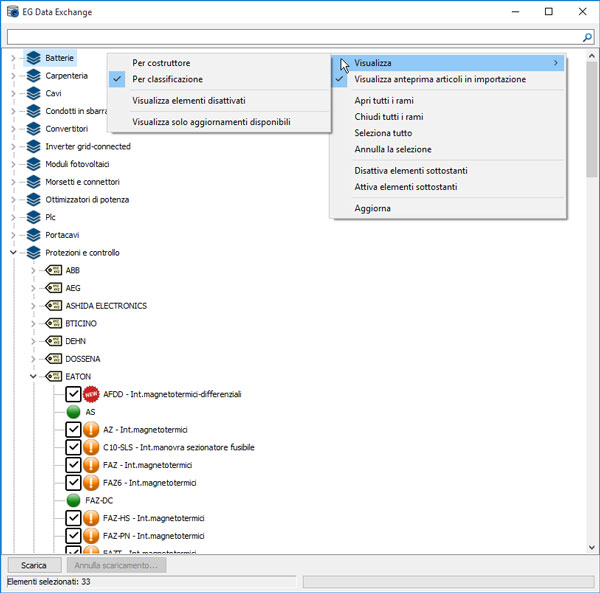This screenshot has height=593, width=600.
Task: Click the Portacavi layers icon
Action: coord(34,235)
